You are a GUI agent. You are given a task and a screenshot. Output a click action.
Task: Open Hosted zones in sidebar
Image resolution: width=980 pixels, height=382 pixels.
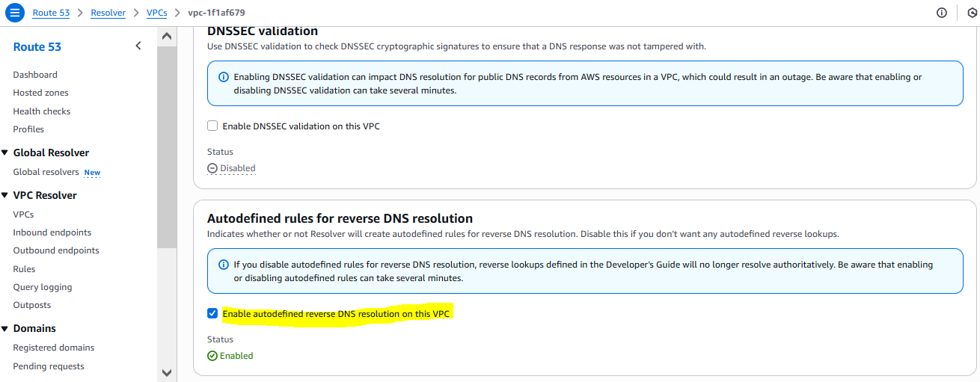[x=40, y=93]
